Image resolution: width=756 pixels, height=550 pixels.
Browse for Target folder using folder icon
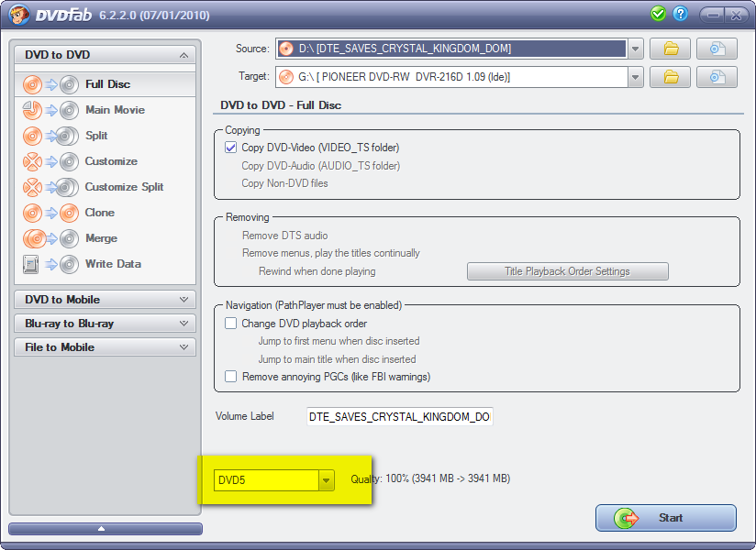pyautogui.click(x=670, y=77)
